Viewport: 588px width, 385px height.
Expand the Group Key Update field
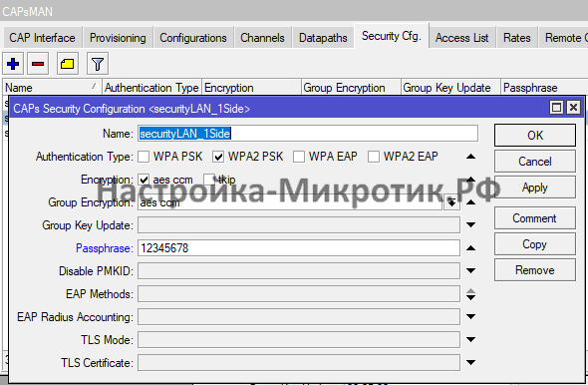[470, 225]
